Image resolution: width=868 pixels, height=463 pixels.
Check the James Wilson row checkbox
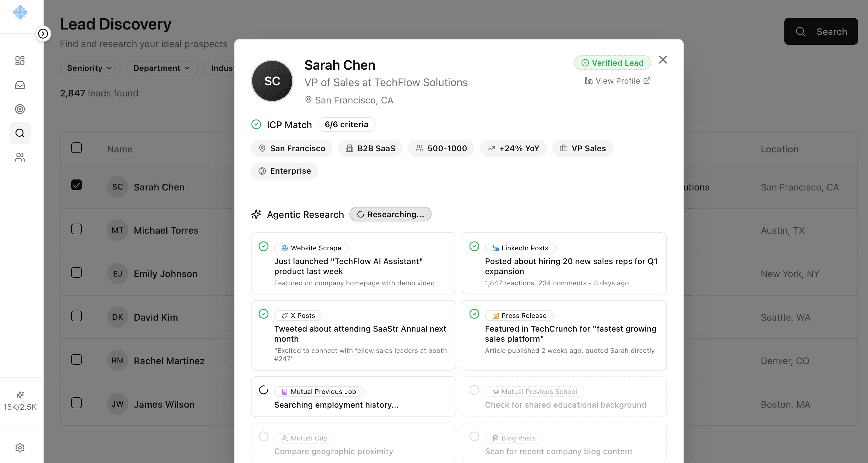coord(76,403)
